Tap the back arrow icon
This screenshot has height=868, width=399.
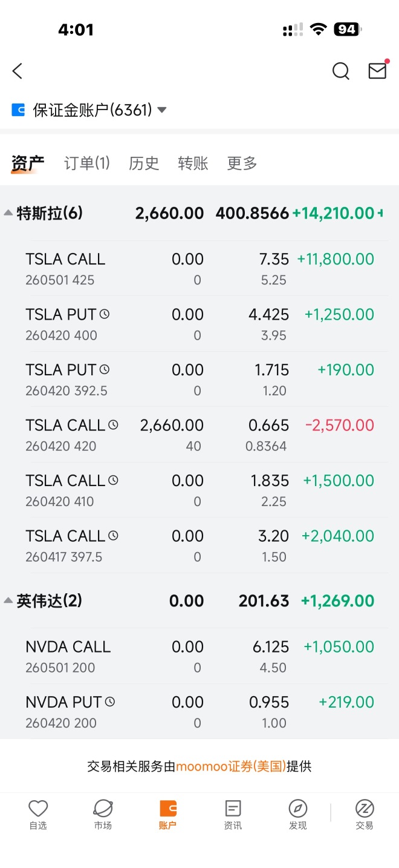pos(18,71)
